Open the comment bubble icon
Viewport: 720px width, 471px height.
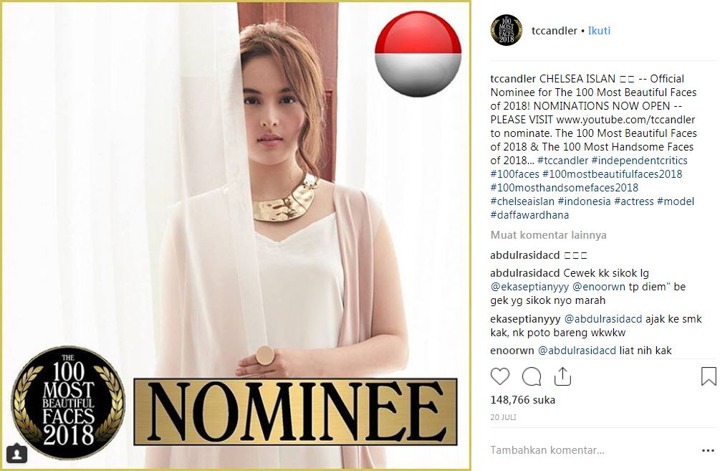531,377
